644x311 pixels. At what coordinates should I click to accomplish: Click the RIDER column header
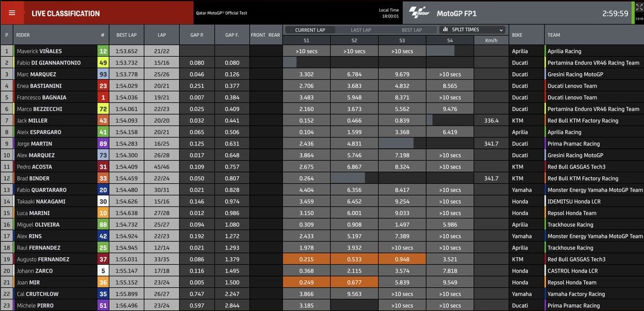(23, 35)
